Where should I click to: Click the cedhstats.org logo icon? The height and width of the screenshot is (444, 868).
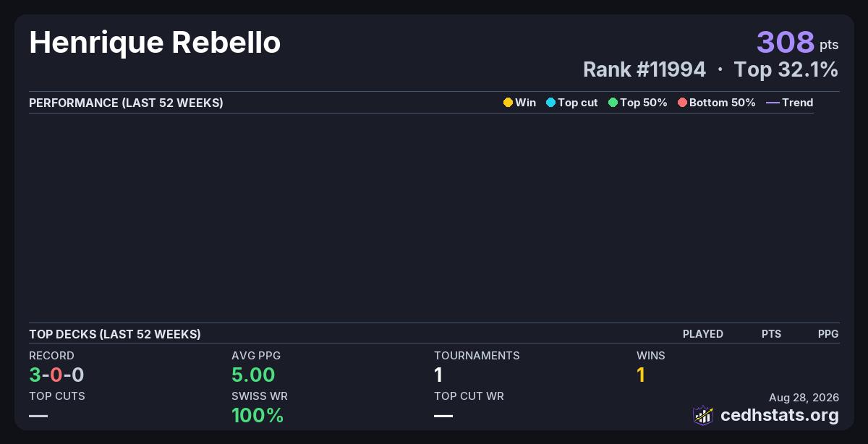click(x=703, y=415)
